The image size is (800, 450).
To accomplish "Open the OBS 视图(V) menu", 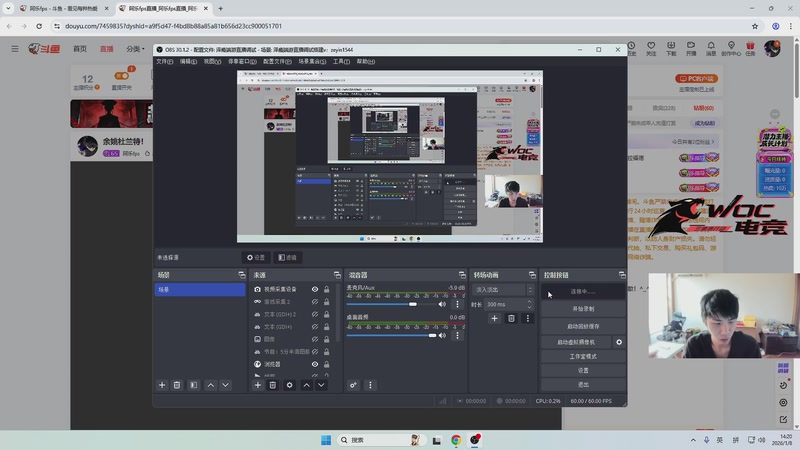I will [212, 61].
